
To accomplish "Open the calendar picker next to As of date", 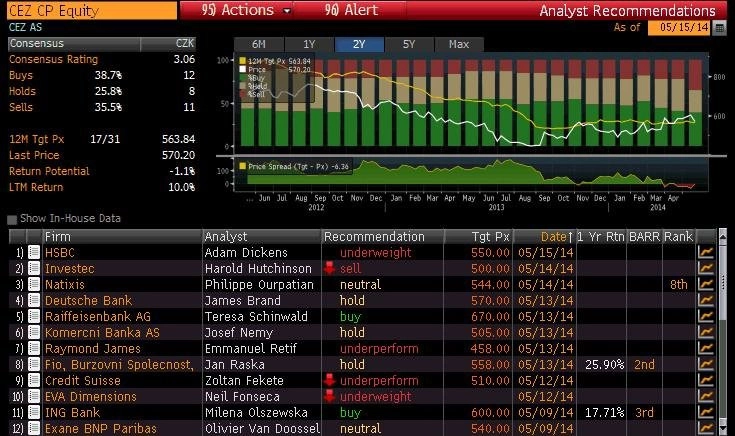I will click(719, 28).
